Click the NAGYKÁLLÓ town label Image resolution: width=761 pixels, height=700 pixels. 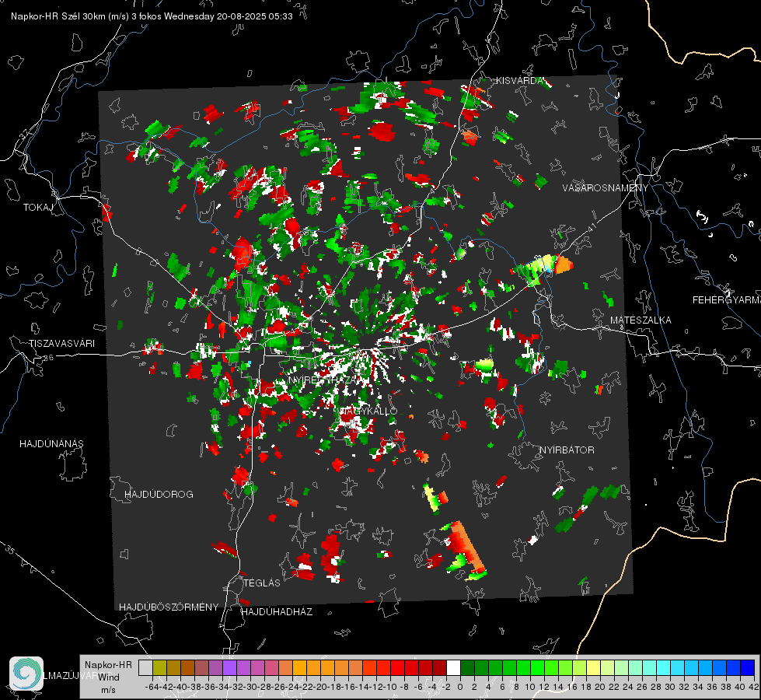click(x=368, y=411)
